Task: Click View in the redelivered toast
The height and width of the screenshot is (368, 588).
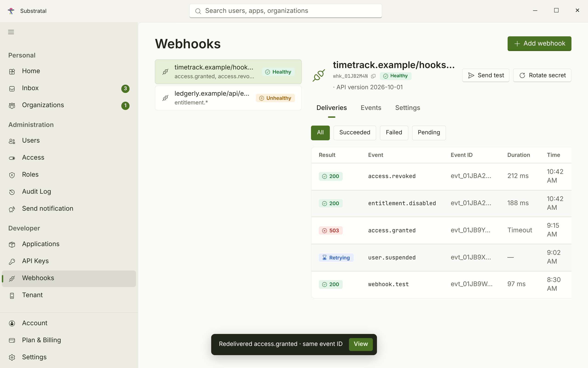Action: [x=361, y=344]
